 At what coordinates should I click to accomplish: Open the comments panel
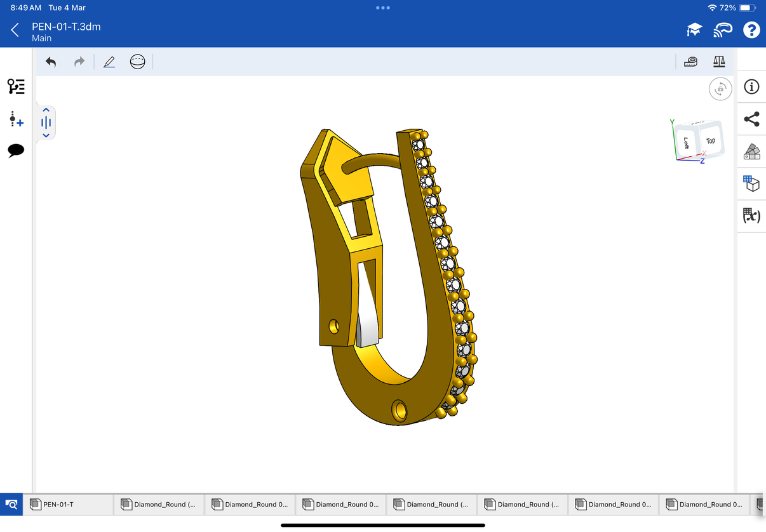(15, 150)
